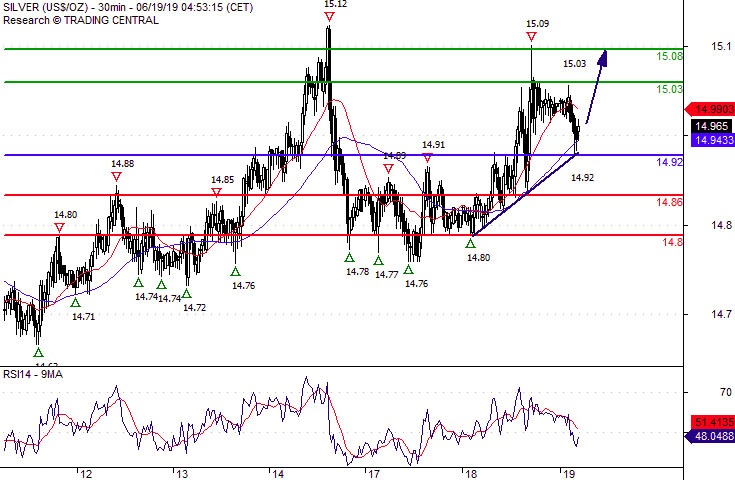Click date 19 on the time axis
735x480 pixels.
click(x=569, y=474)
